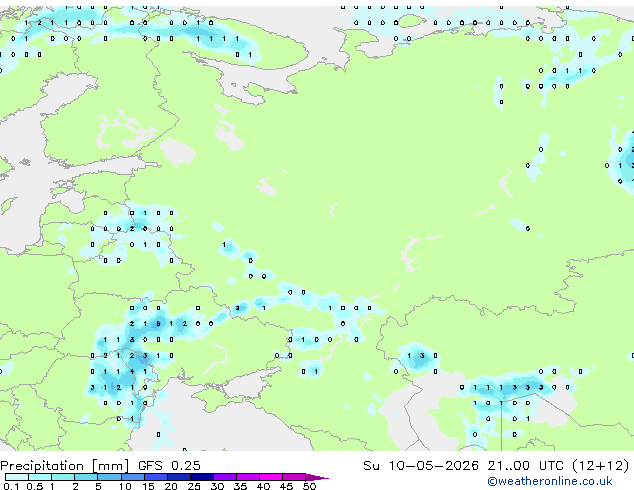The image size is (634, 490).
Task: Click the "21..00 UTC" time text
Action: [525, 466]
